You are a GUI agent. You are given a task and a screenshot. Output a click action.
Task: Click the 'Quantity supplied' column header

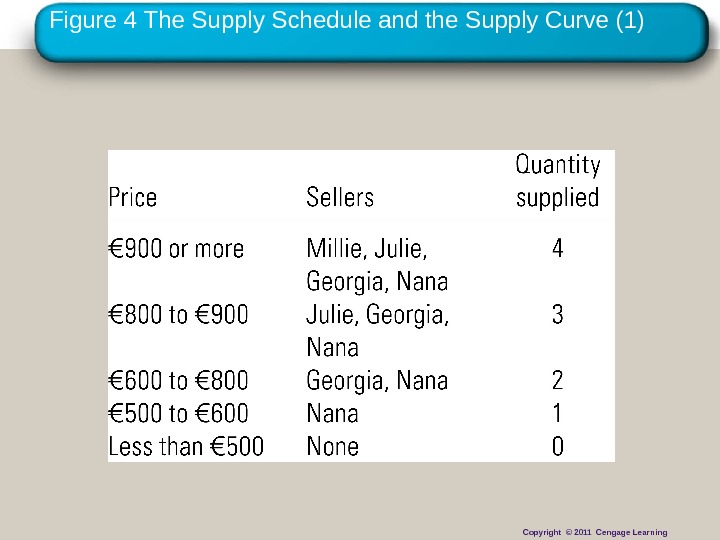558,181
